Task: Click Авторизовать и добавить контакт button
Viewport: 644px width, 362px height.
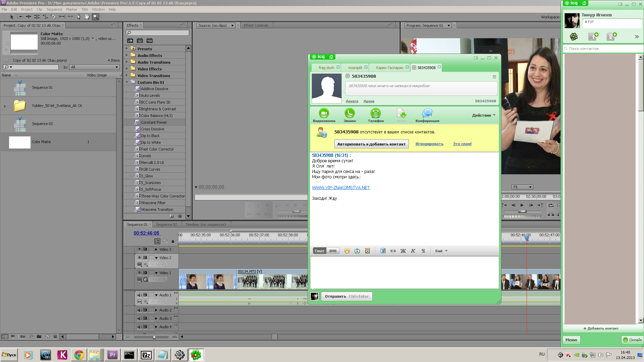Action: click(371, 144)
